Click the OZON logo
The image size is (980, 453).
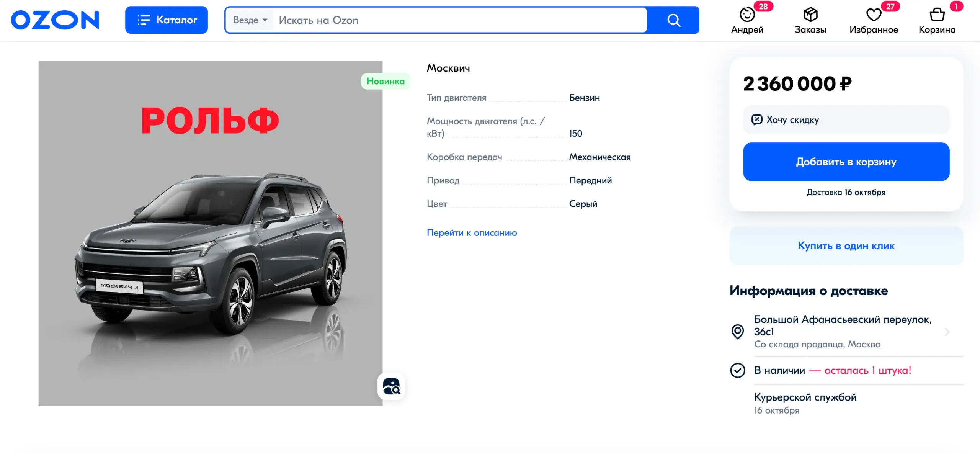click(55, 20)
